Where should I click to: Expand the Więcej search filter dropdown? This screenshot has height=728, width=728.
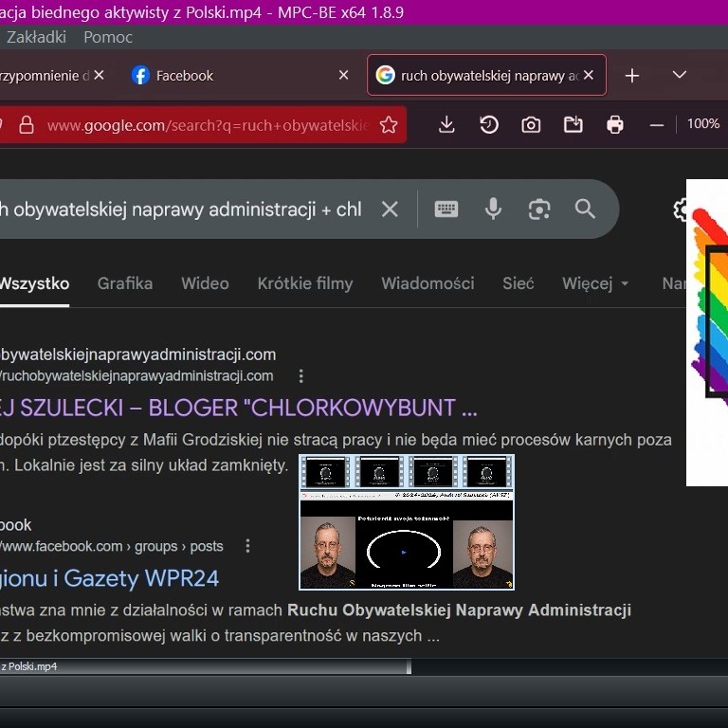click(595, 283)
